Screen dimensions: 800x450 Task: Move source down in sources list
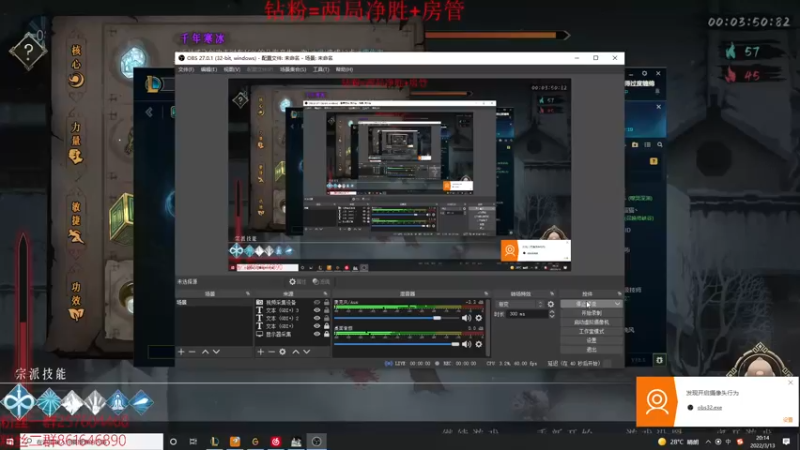[307, 352]
